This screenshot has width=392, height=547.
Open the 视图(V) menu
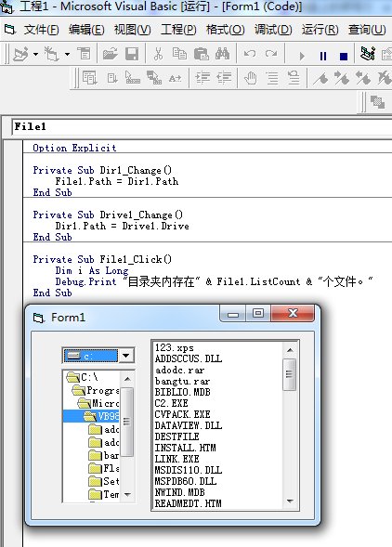[132, 30]
